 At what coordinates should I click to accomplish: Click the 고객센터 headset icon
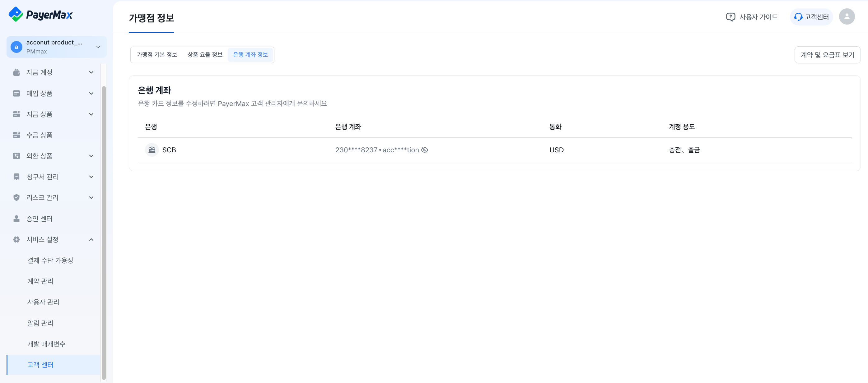point(798,17)
